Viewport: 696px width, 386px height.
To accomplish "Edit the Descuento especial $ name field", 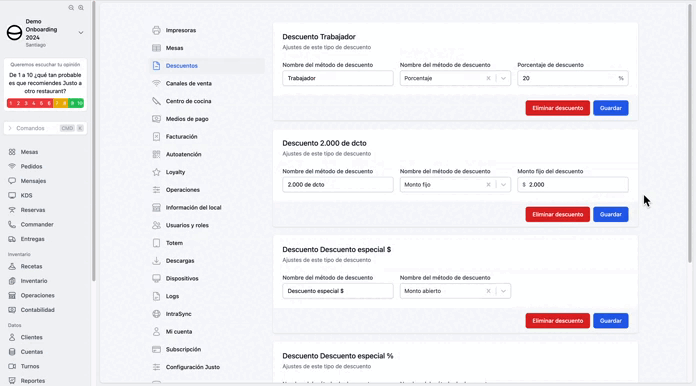I will (x=338, y=291).
